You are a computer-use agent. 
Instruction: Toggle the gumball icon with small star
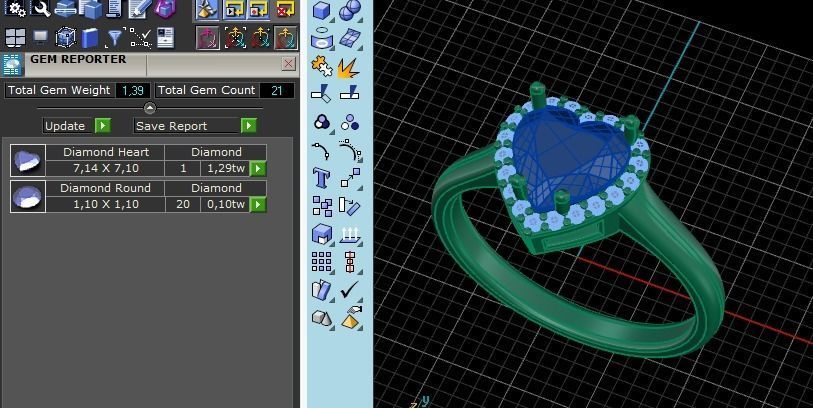(260, 38)
